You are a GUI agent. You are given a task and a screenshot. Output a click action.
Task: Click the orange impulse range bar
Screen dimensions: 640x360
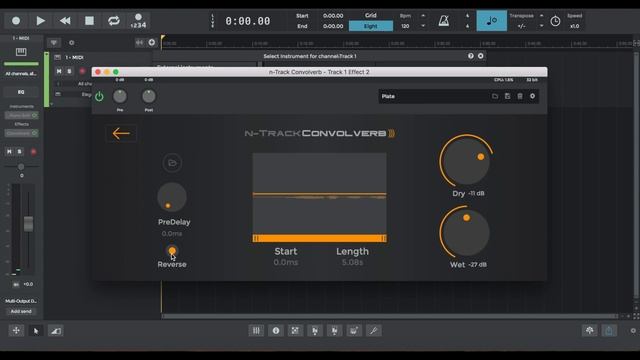[320, 238]
